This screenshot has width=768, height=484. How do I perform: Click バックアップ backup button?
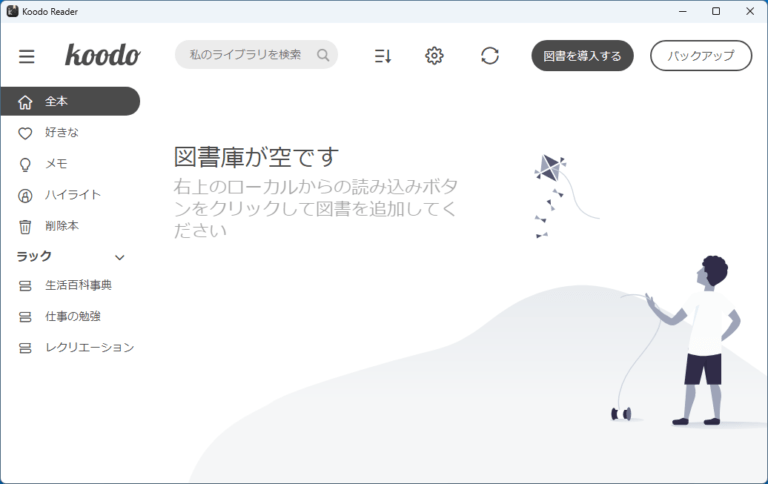click(701, 56)
